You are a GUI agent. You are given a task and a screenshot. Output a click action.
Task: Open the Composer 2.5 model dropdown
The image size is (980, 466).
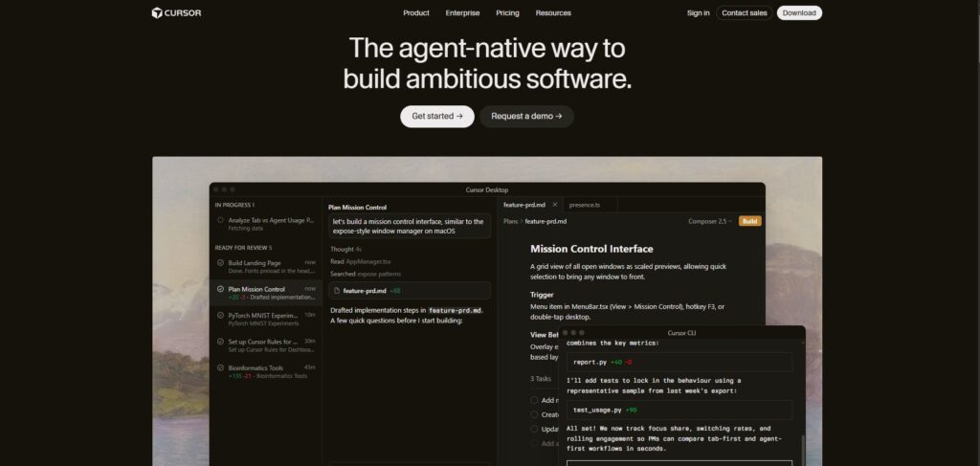point(710,221)
